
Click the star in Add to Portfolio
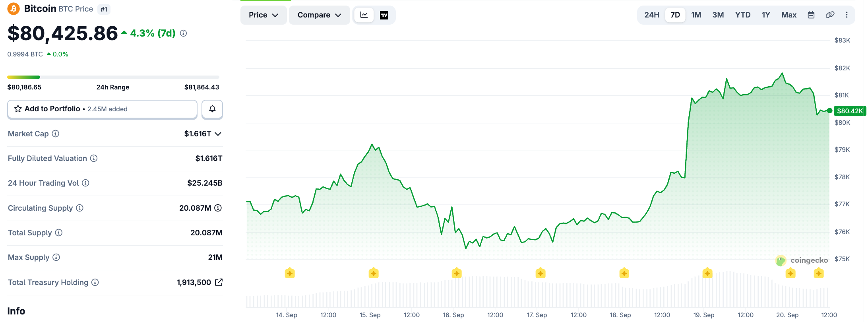click(x=18, y=109)
